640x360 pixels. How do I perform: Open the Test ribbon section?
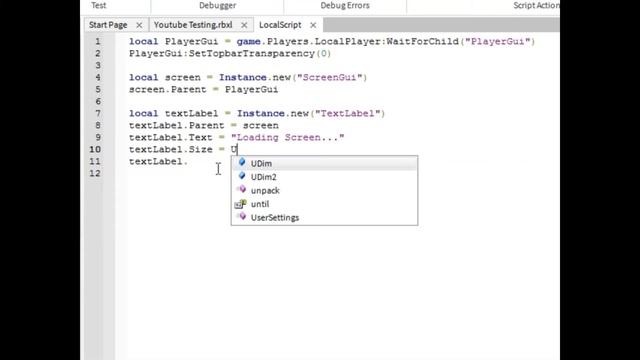tap(98, 5)
